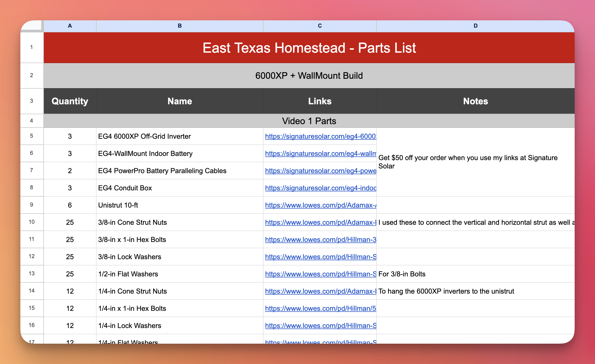
Task: Select quantity 12 for 1/4-in Lock Washers
Action: 70,326
